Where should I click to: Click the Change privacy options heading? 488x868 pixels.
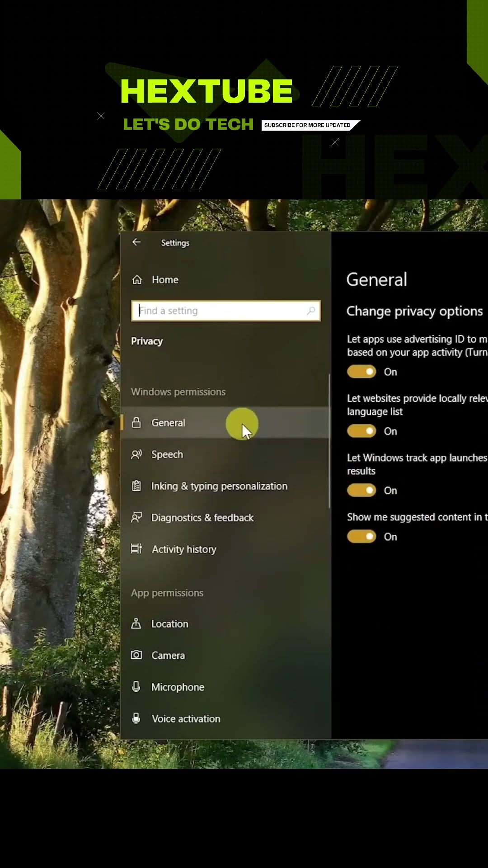(x=414, y=311)
